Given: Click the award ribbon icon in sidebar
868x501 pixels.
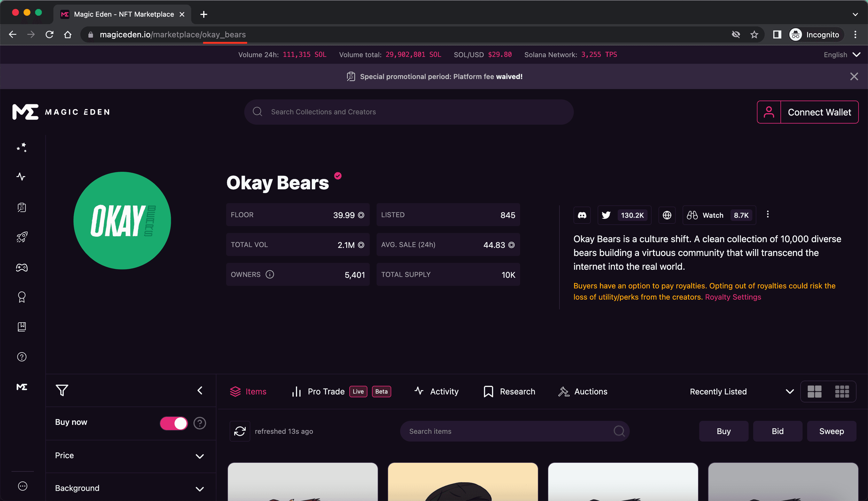Looking at the screenshot, I should (x=22, y=297).
